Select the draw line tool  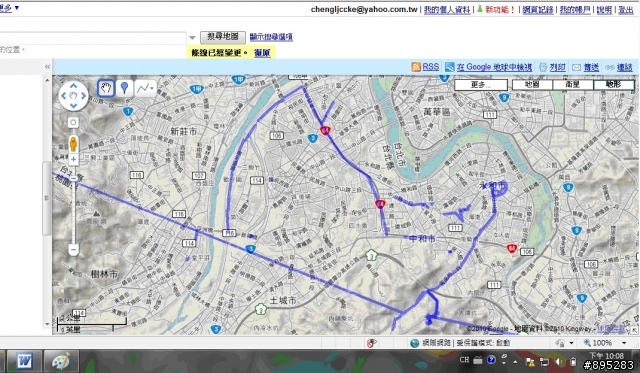coord(143,88)
